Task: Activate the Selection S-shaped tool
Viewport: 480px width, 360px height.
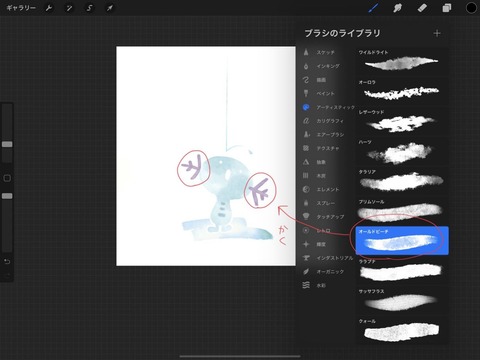Action: 89,8
